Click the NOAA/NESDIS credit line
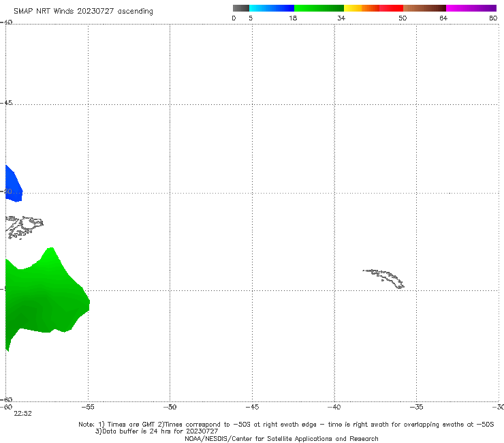This screenshot has width=504, height=443. [x=281, y=439]
